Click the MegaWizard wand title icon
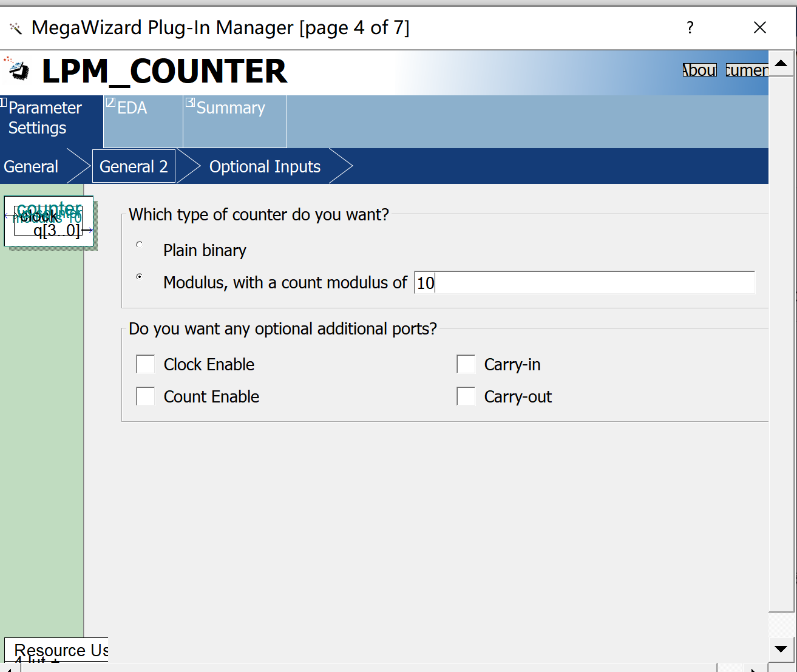 pyautogui.click(x=16, y=28)
